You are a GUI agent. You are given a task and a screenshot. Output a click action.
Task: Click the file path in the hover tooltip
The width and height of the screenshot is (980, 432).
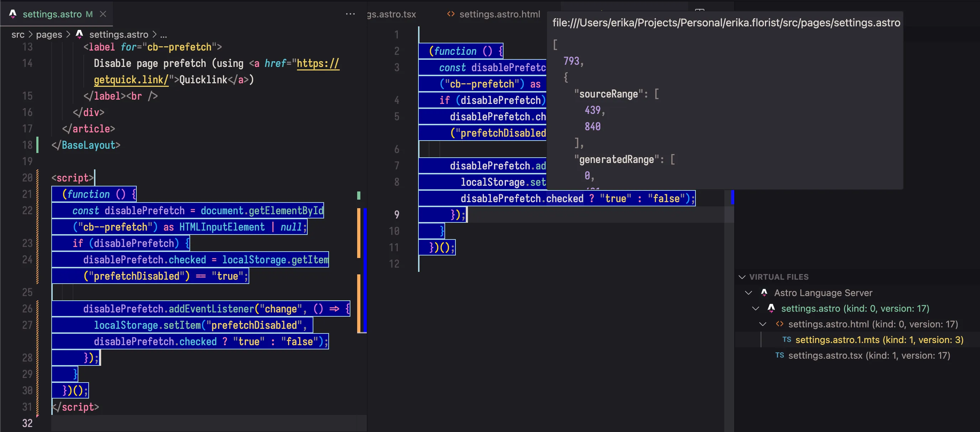click(x=726, y=23)
